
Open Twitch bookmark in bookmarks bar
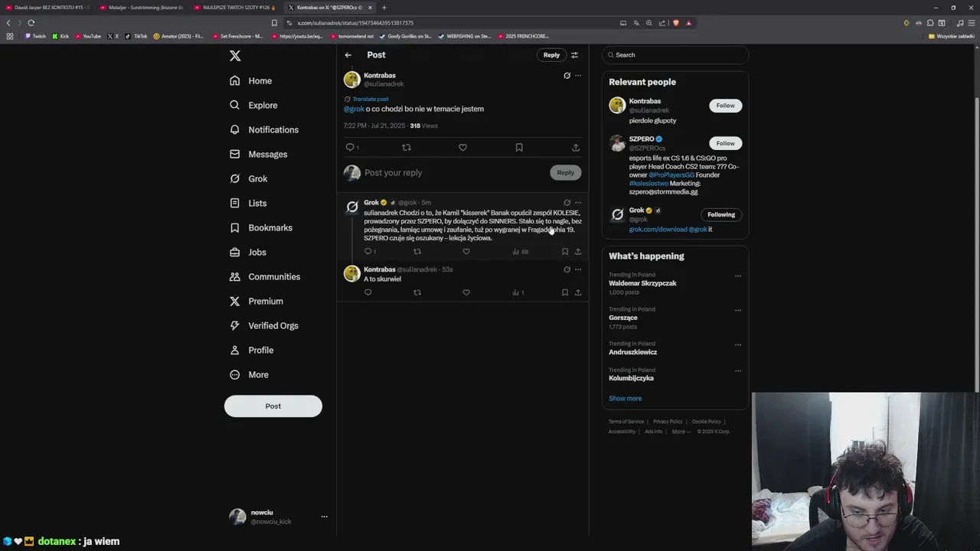click(x=35, y=36)
